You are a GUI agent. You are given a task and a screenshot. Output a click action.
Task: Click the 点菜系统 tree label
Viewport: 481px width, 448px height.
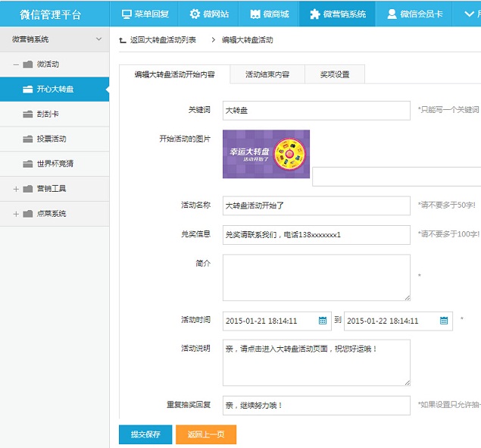point(52,214)
